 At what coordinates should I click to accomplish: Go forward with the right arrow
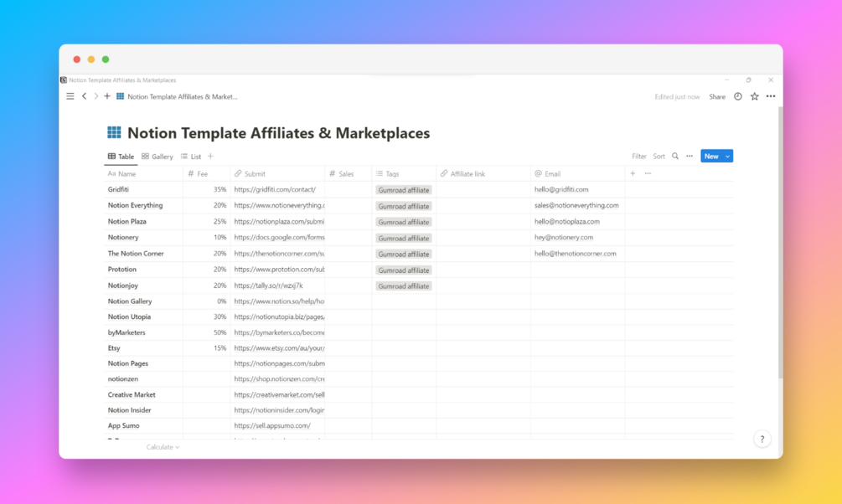[96, 96]
